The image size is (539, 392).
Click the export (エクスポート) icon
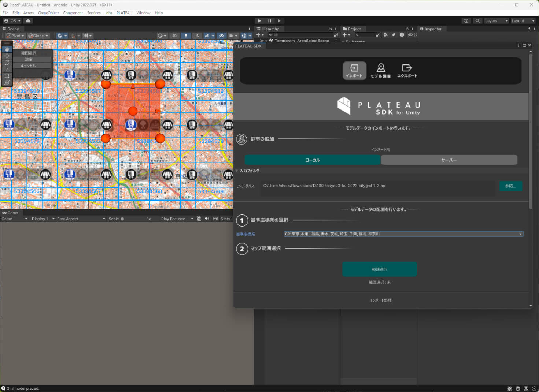(407, 70)
